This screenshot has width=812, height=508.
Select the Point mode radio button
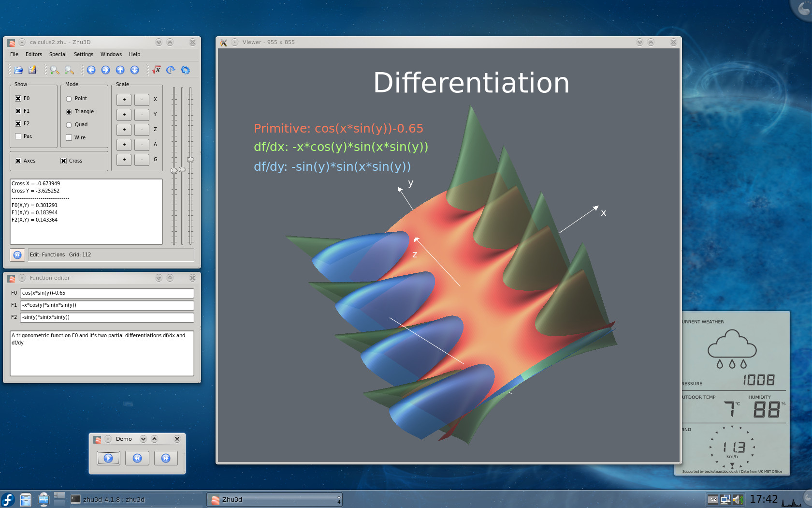point(69,99)
